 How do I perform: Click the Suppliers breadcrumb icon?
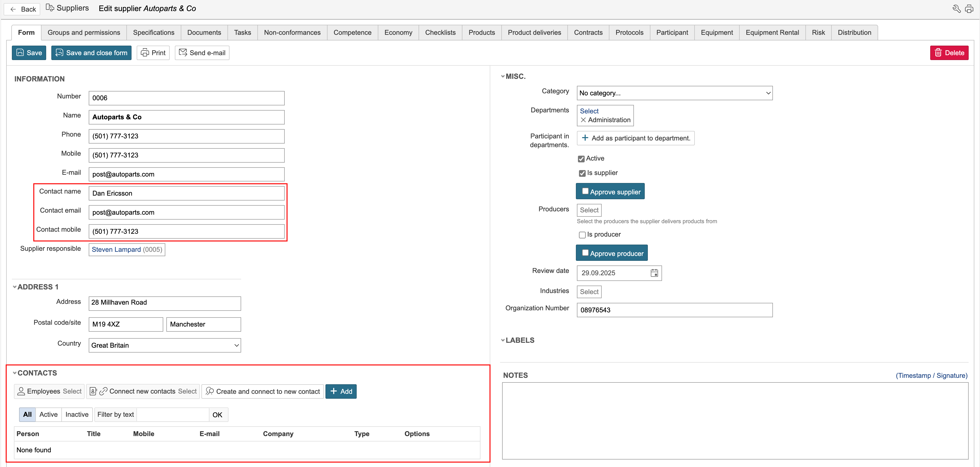50,8
